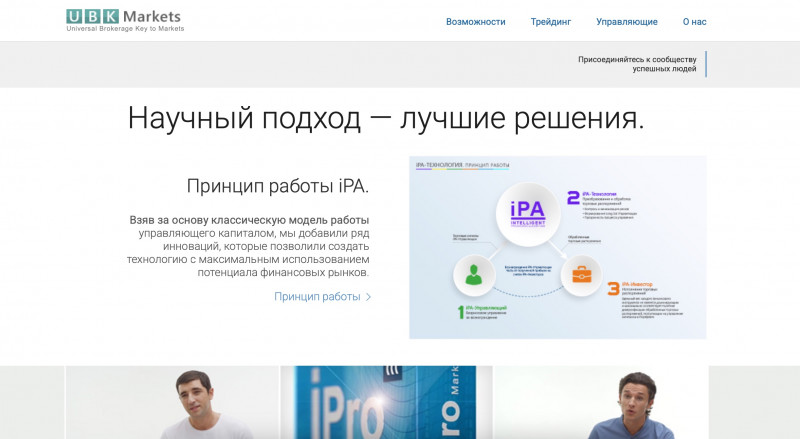The height and width of the screenshot is (439, 800).
Task: Follow the Принцип работы link
Action: tap(317, 297)
